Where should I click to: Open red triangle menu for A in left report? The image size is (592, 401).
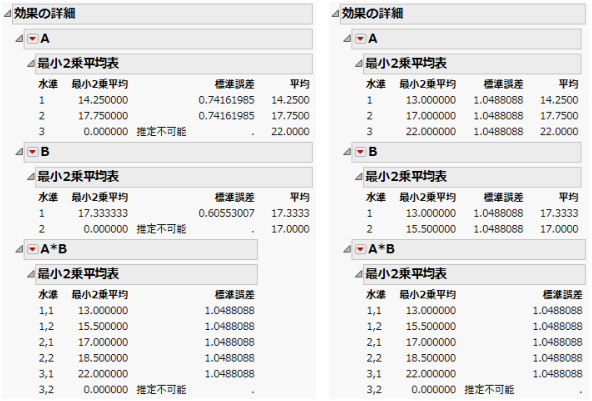pyautogui.click(x=33, y=39)
